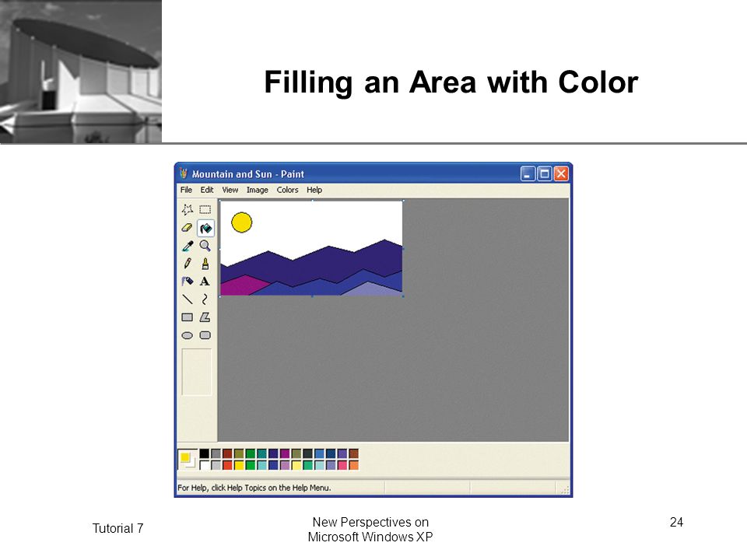Open the Colors menu
The width and height of the screenshot is (747, 560).
(287, 190)
